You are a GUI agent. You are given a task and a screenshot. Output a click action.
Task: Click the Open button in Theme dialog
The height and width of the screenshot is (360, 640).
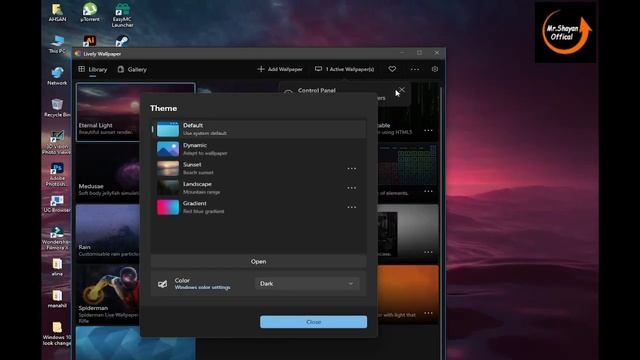click(x=258, y=262)
